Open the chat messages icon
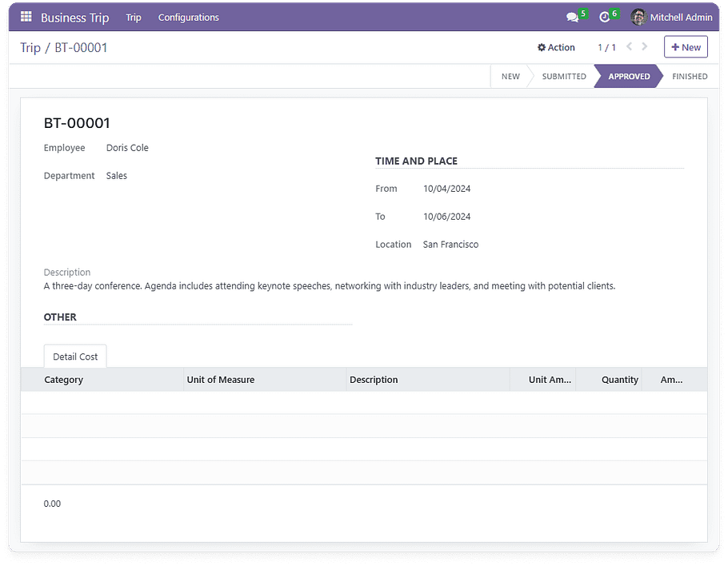The height and width of the screenshot is (566, 728). click(572, 18)
